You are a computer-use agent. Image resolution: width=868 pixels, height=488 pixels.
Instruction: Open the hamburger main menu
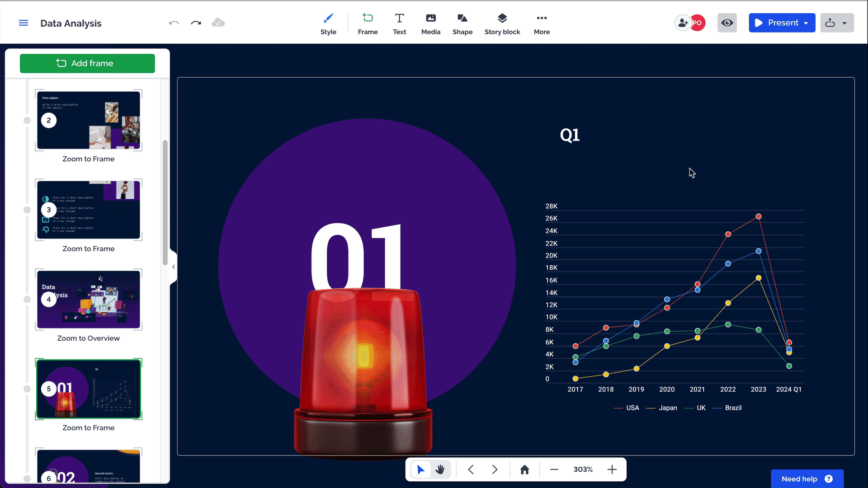coord(24,23)
